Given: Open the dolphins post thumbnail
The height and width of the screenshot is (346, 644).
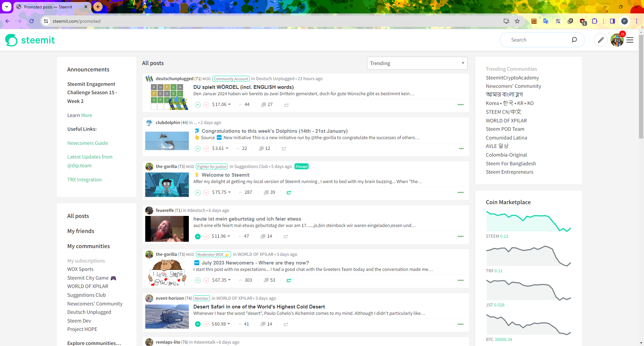Looking at the screenshot, I should pyautogui.click(x=167, y=141).
